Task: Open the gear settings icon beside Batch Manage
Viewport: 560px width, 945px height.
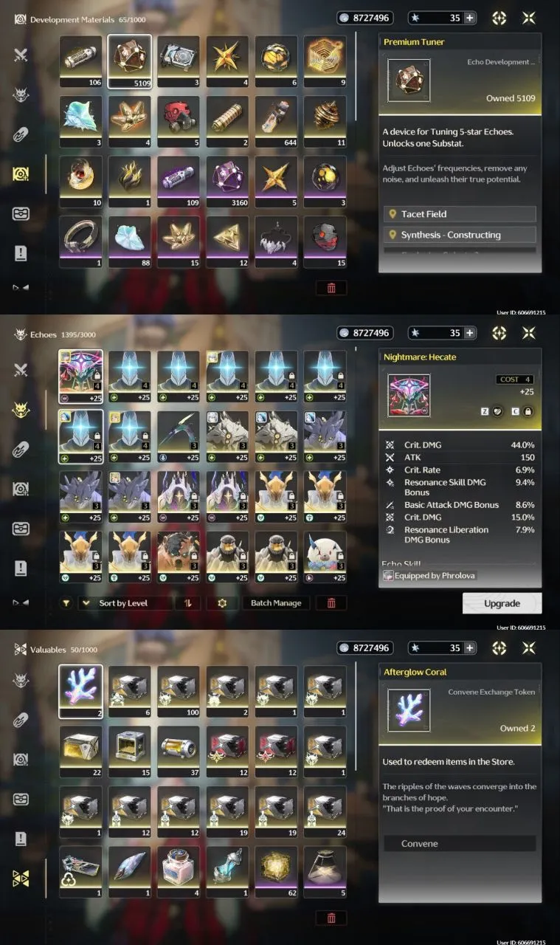Action: click(221, 603)
